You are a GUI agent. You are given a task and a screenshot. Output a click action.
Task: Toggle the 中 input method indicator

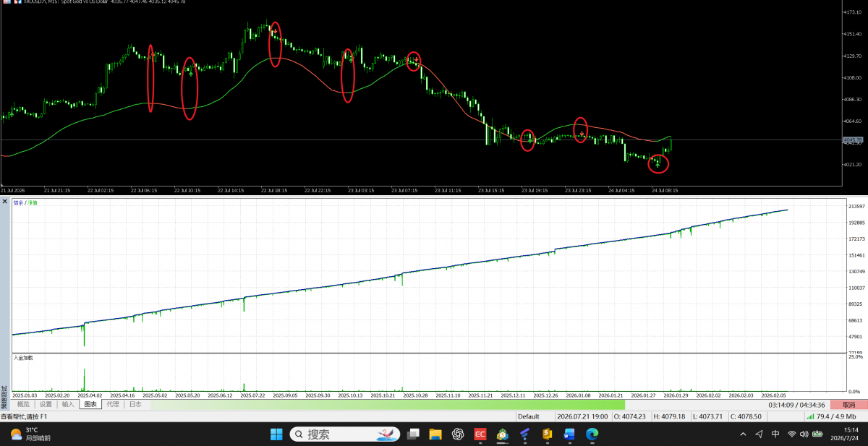(x=775, y=434)
